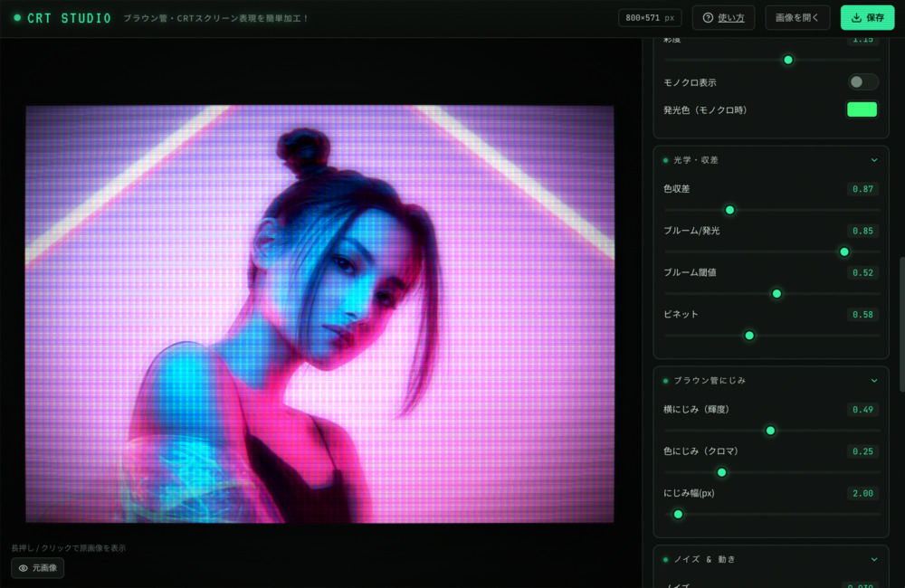The height and width of the screenshot is (588, 905).
Task: Adjust the にじみ幅(px) slider
Action: point(772,514)
